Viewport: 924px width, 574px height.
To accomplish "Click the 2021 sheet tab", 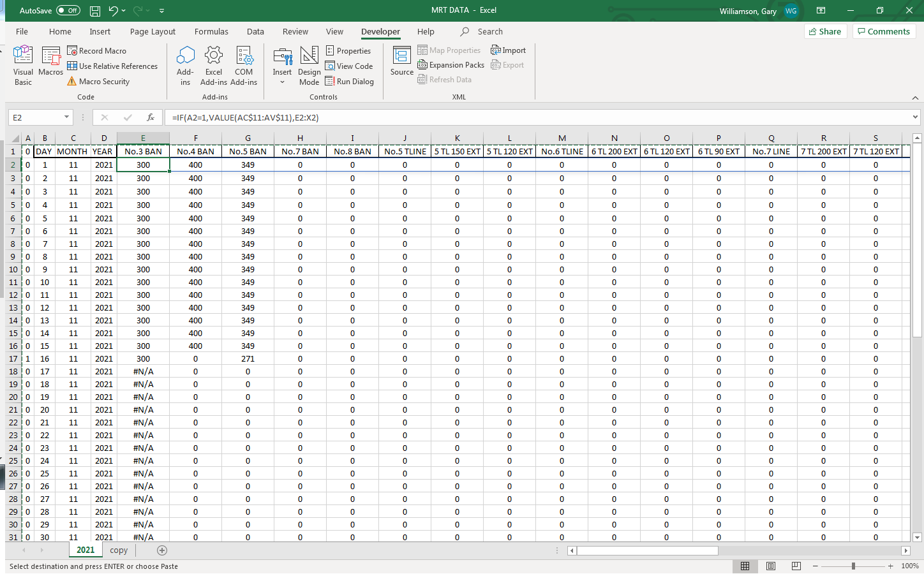I will [86, 550].
